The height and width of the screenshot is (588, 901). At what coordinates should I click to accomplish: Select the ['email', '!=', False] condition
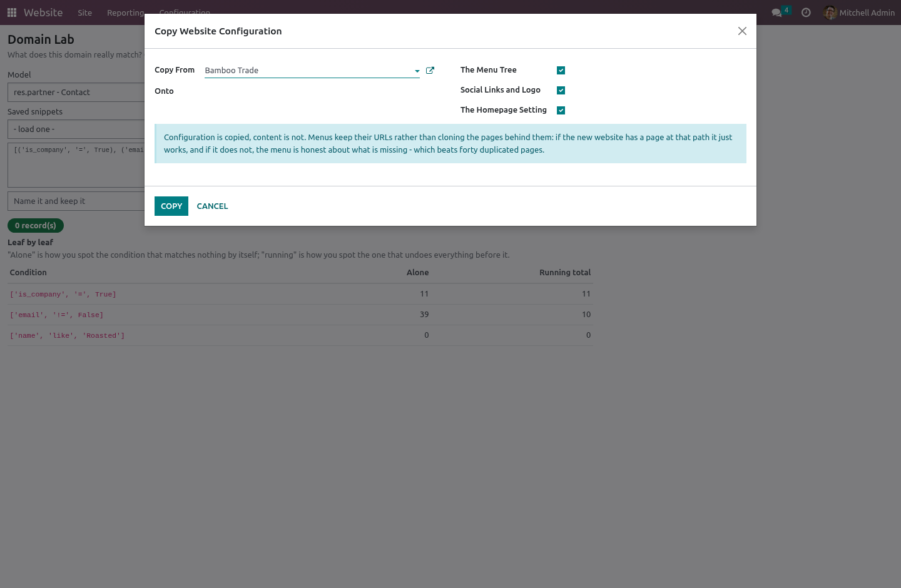click(x=57, y=315)
